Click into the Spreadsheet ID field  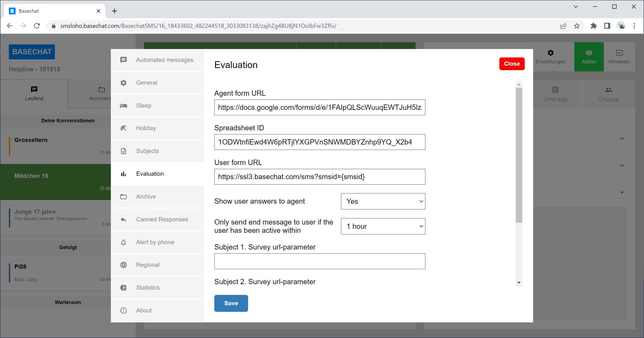point(319,142)
